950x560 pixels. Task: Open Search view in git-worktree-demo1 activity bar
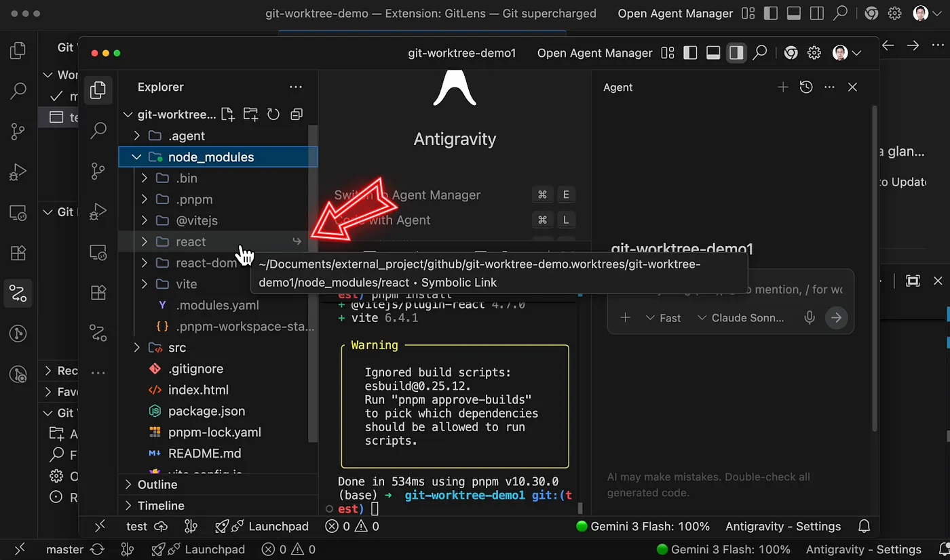[x=98, y=130]
